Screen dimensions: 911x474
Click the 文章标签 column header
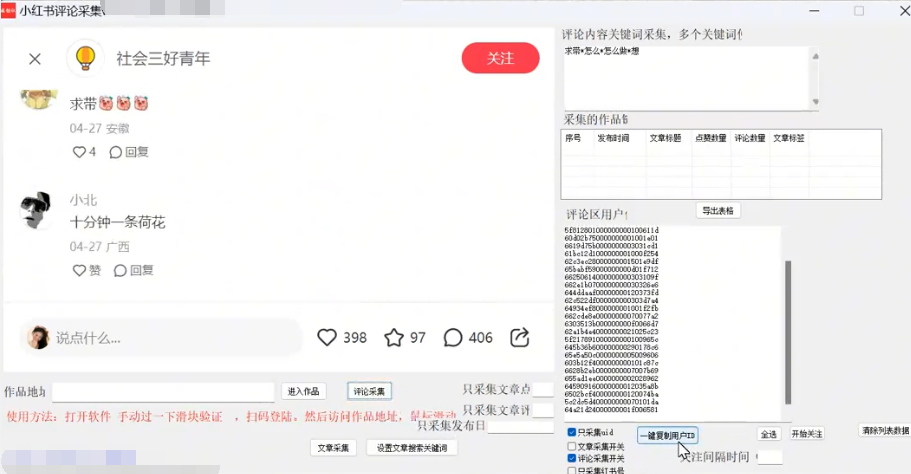click(x=789, y=138)
